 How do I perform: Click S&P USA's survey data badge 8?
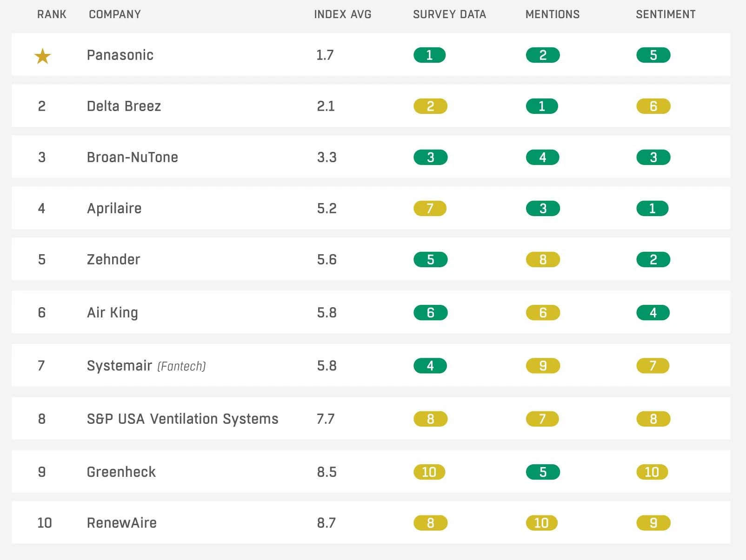pyautogui.click(x=431, y=419)
